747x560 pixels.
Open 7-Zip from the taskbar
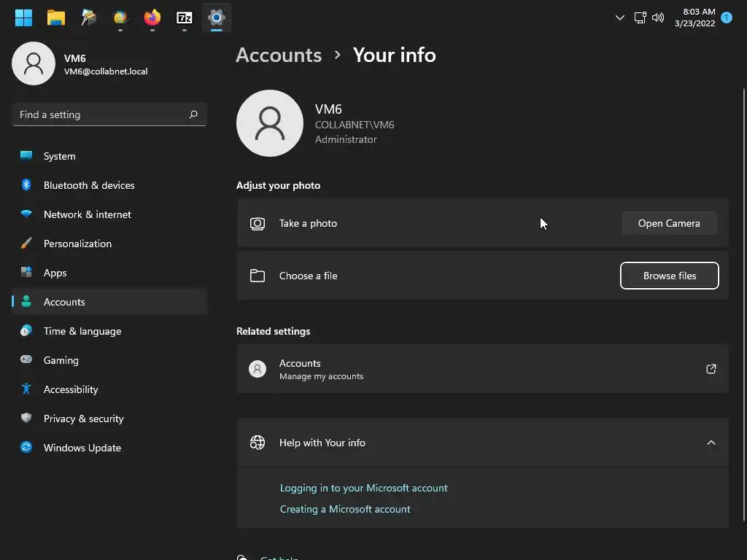pos(185,17)
